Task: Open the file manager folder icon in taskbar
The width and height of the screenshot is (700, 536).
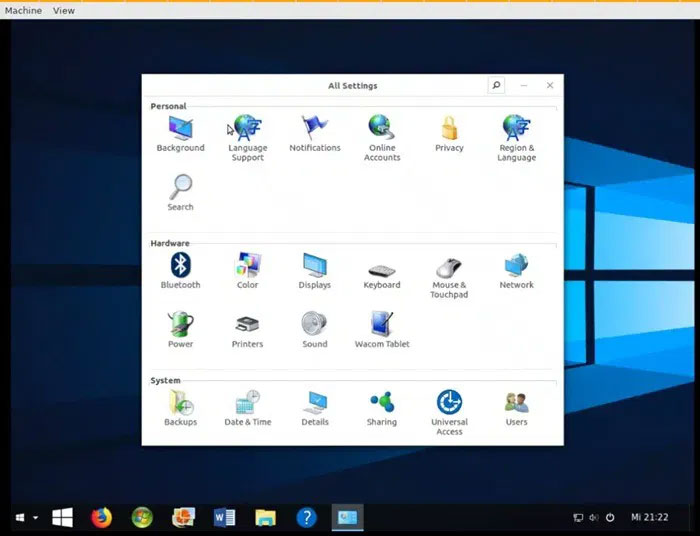Action: click(x=266, y=518)
